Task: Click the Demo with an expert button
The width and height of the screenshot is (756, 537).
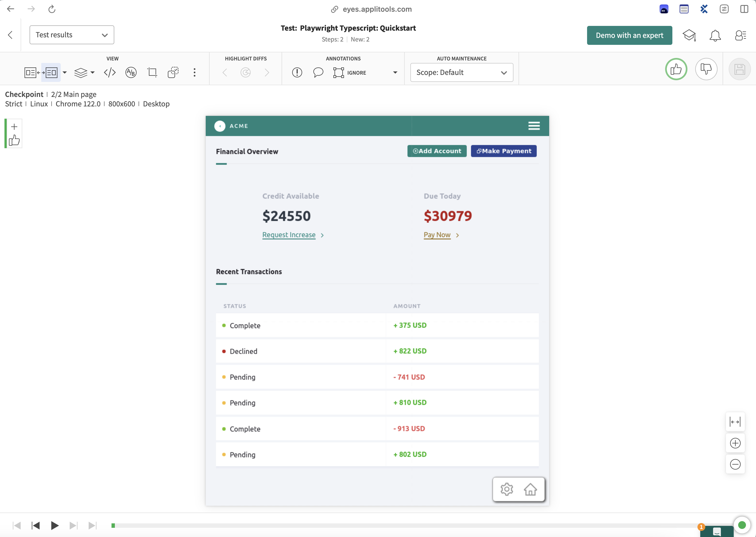Action: pos(629,35)
